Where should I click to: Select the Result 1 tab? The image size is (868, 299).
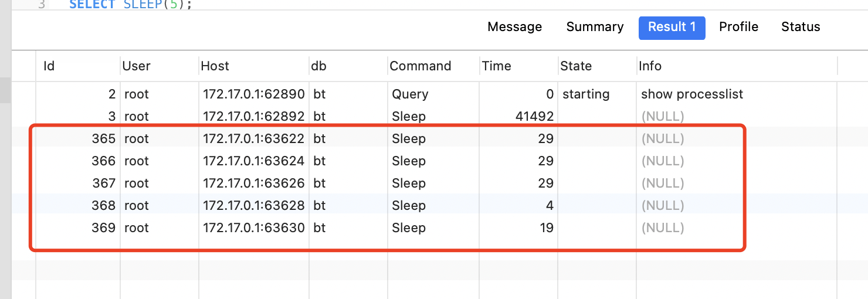[672, 28]
